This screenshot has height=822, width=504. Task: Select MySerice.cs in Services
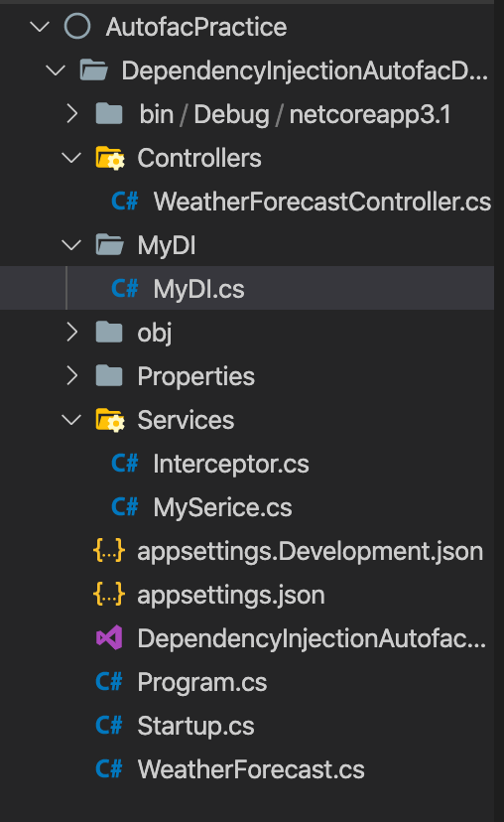222,507
